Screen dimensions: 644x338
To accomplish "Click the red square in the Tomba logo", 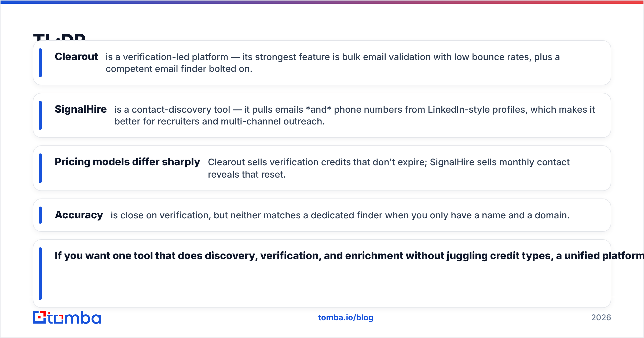I will pos(40,317).
